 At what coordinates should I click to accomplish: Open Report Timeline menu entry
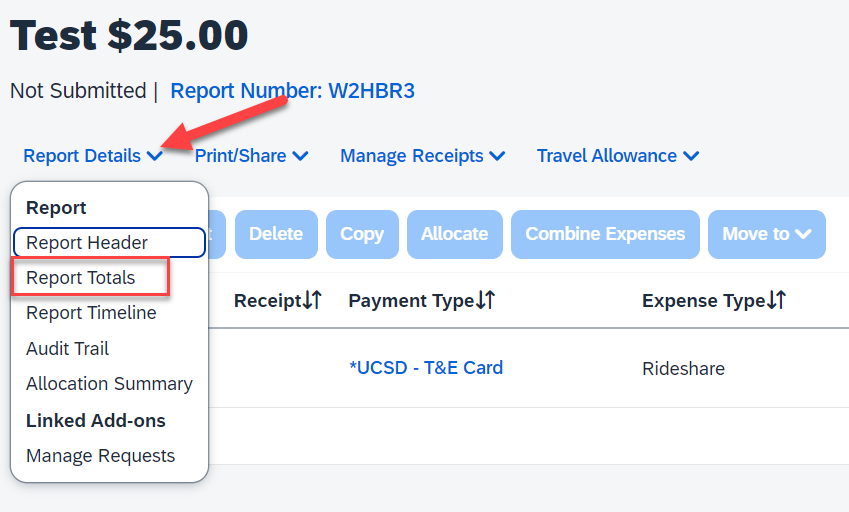point(91,313)
